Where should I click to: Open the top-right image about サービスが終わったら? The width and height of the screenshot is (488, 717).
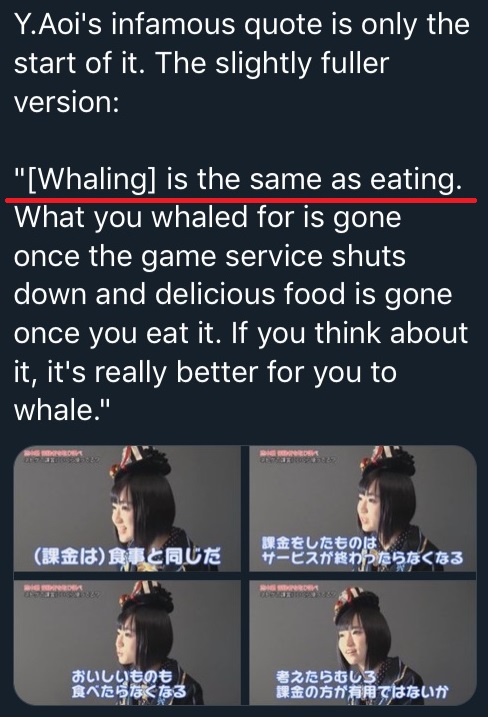[363, 508]
